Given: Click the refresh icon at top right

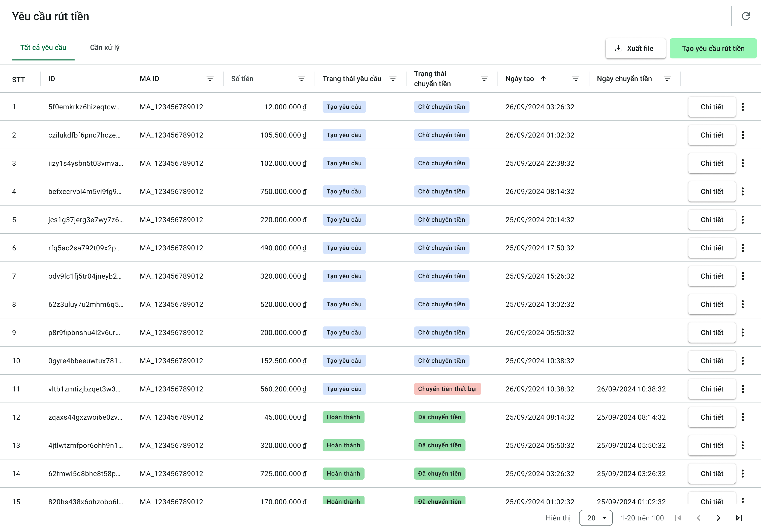Looking at the screenshot, I should [745, 16].
